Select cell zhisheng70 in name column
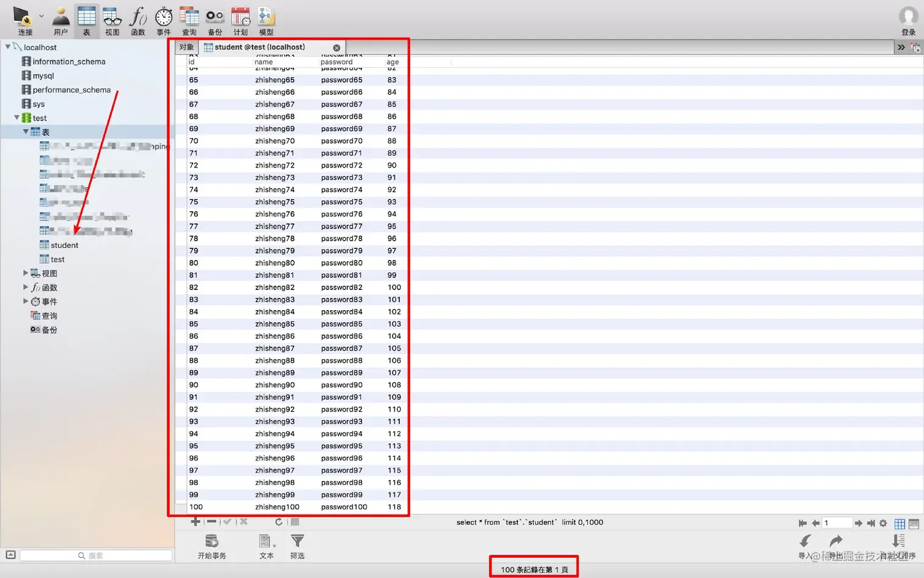The width and height of the screenshot is (924, 578). [275, 141]
